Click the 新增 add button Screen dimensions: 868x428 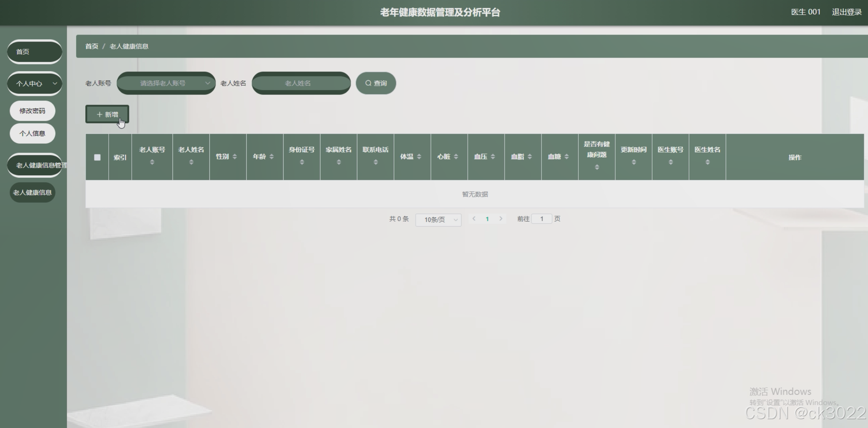[107, 114]
